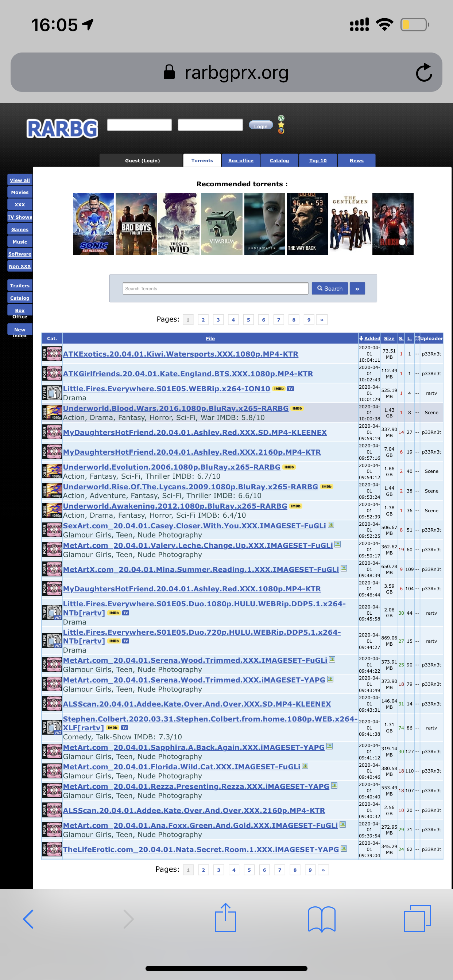This screenshot has height=980, width=453.
Task: Sort by the S. seeders column header
Action: [401, 338]
